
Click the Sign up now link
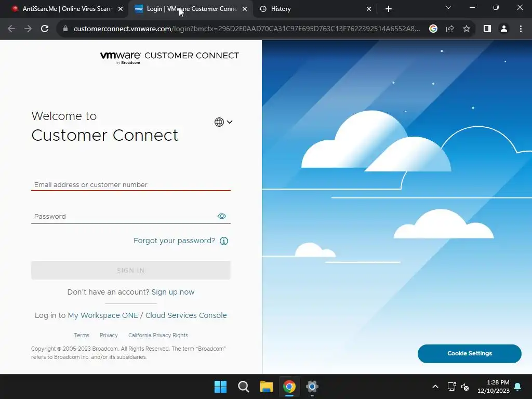tap(173, 292)
